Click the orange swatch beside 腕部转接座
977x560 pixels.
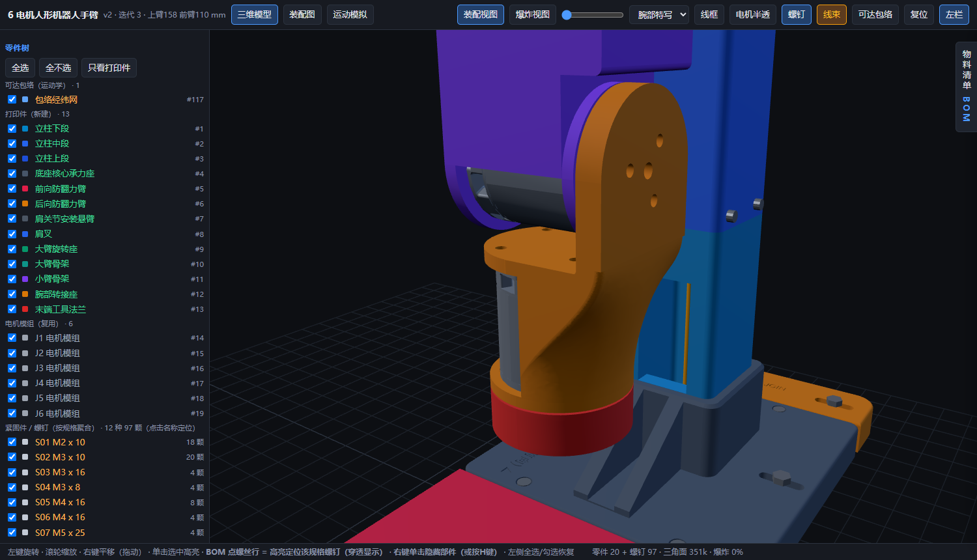click(25, 294)
